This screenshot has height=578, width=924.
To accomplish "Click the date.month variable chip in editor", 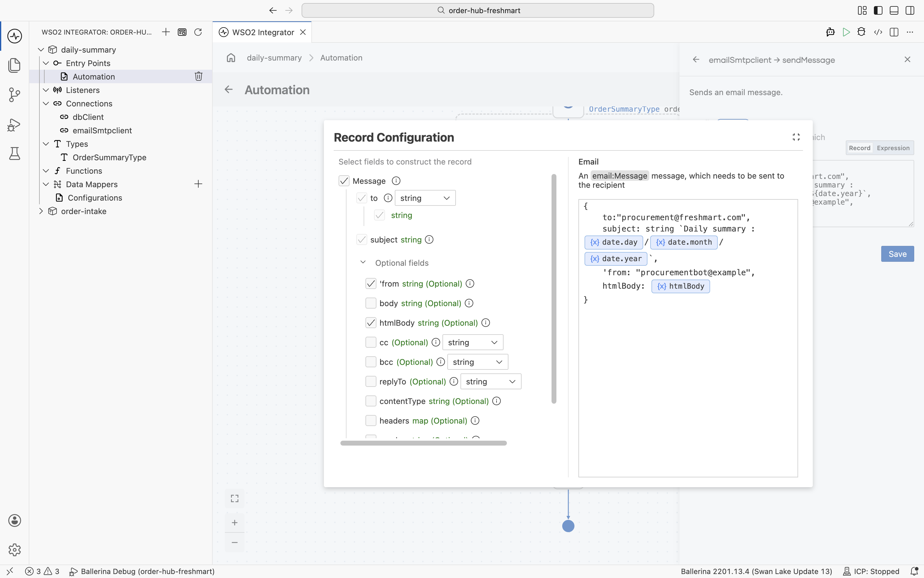I will [x=684, y=242].
